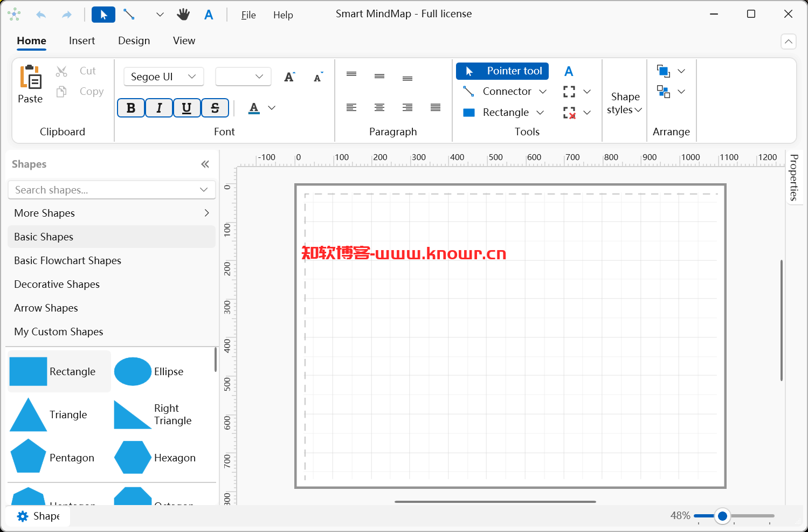Viewport: 808px width, 532px height.
Task: Align paragraph right
Action: click(x=408, y=108)
